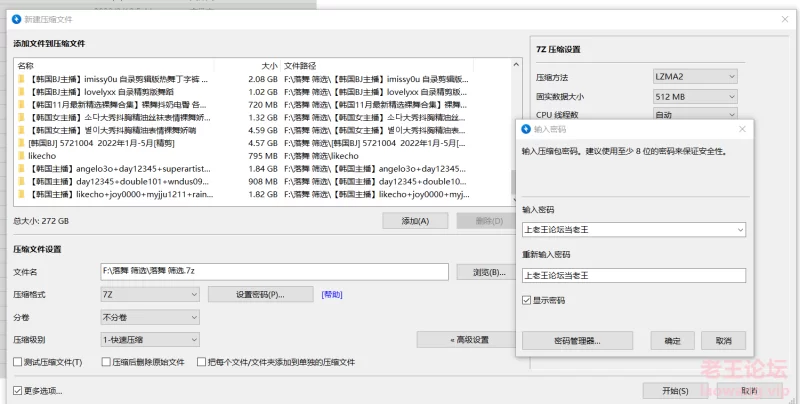Click the 1.84 GB size cell

263,168
